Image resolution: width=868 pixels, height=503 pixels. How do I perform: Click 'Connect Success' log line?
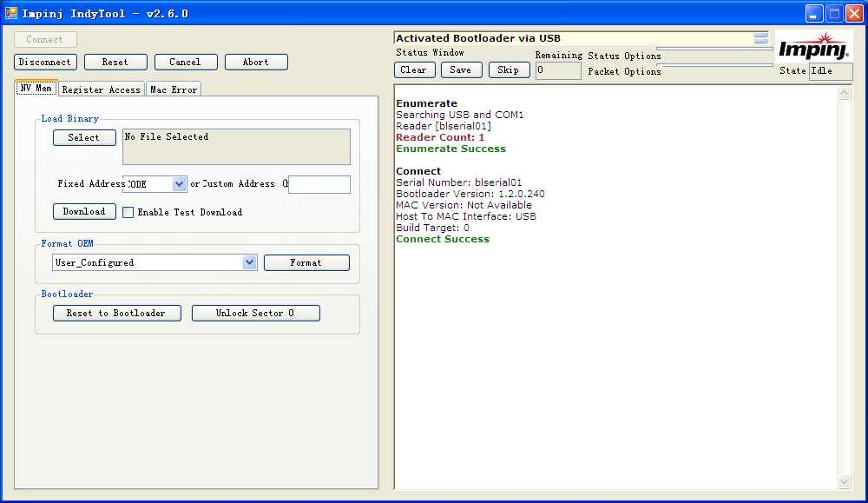point(443,239)
